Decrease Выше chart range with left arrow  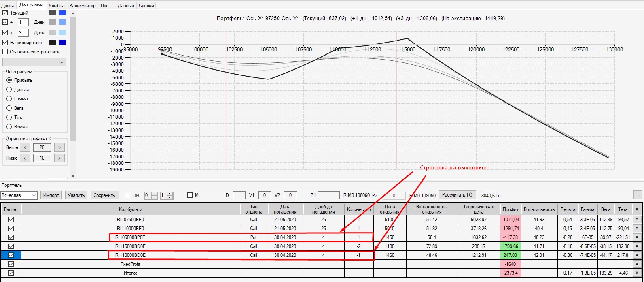point(25,147)
